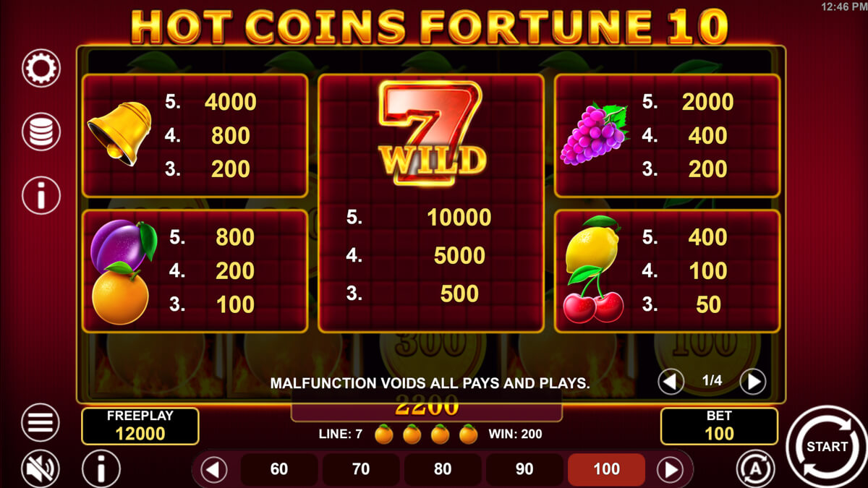Open the hamburger menu icon
Viewport: 868px width, 488px height.
[41, 422]
